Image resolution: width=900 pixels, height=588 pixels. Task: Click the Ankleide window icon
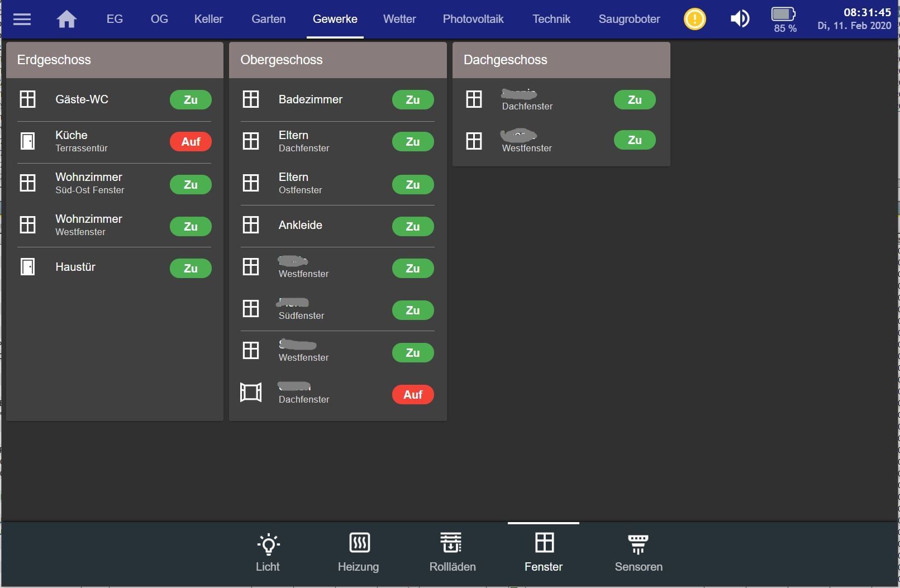pos(251,225)
